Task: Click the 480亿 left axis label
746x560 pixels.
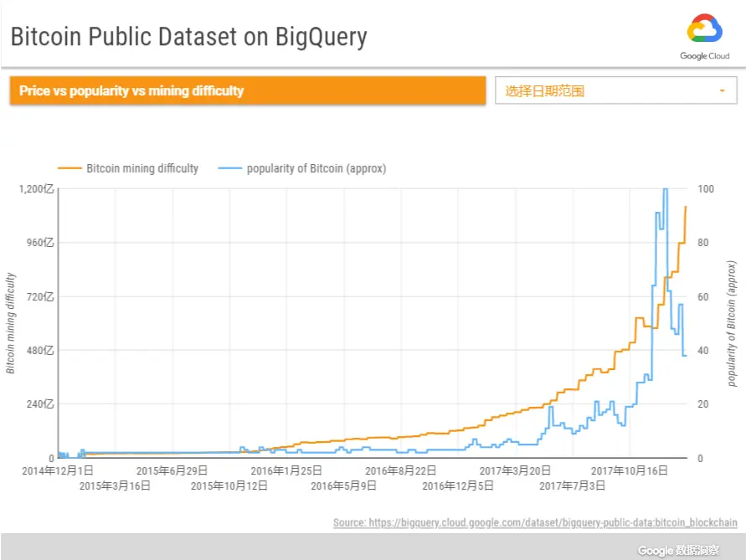Action: click(x=40, y=351)
